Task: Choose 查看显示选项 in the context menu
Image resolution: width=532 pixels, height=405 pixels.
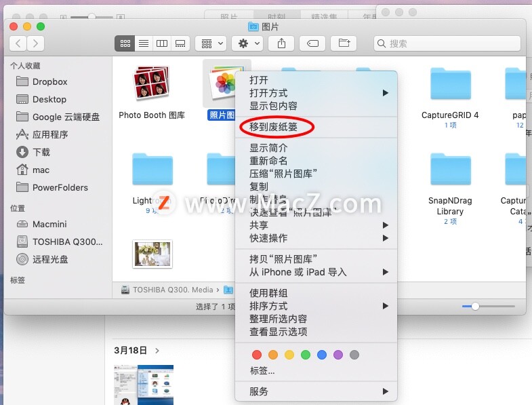Action: coord(316,332)
